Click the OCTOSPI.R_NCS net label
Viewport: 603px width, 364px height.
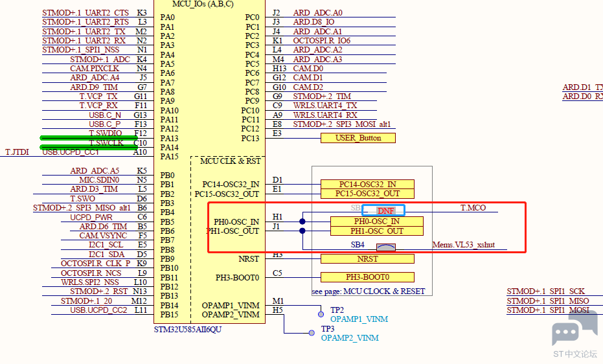pyautogui.click(x=91, y=273)
